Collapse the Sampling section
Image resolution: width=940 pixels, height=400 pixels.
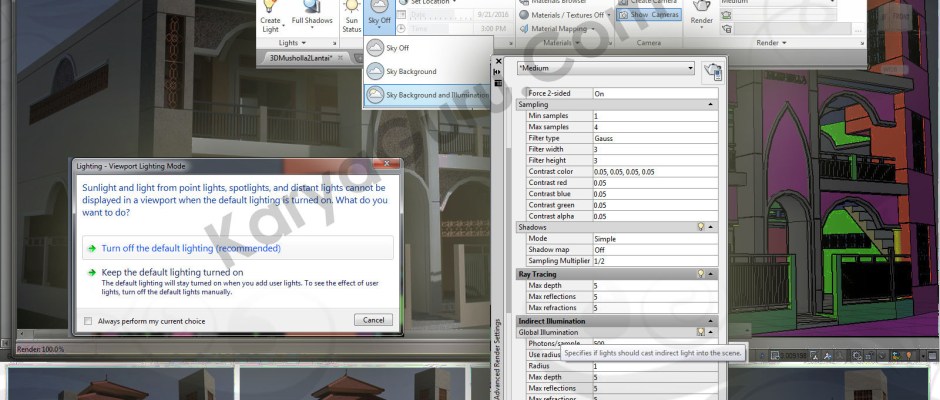click(x=711, y=105)
